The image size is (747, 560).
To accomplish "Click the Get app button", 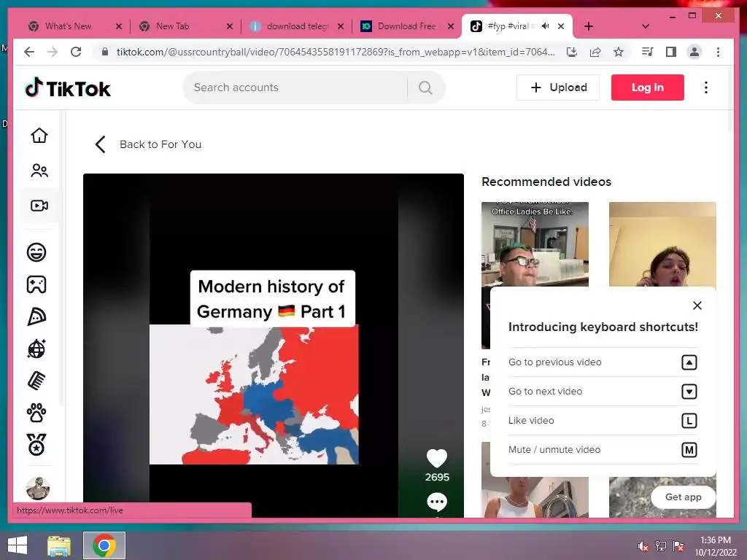I will [683, 497].
